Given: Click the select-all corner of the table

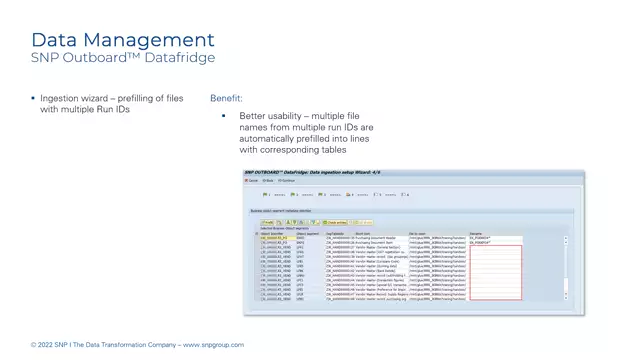Looking at the screenshot, I should tap(257, 234).
